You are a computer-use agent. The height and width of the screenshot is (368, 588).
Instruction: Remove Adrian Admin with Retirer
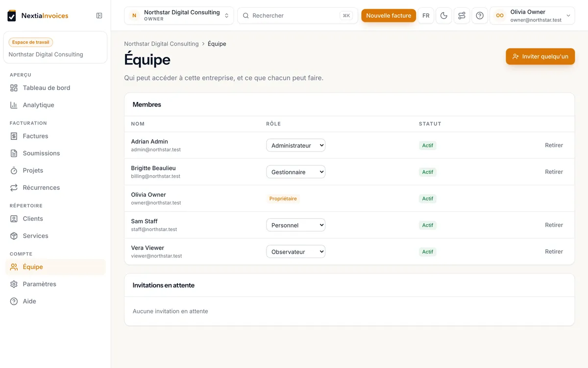(554, 145)
